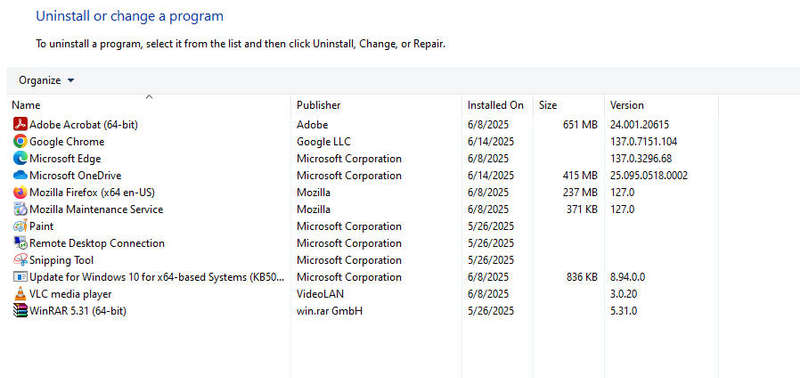
Task: Select Mozilla Maintenance Service entry name
Action: coord(96,209)
